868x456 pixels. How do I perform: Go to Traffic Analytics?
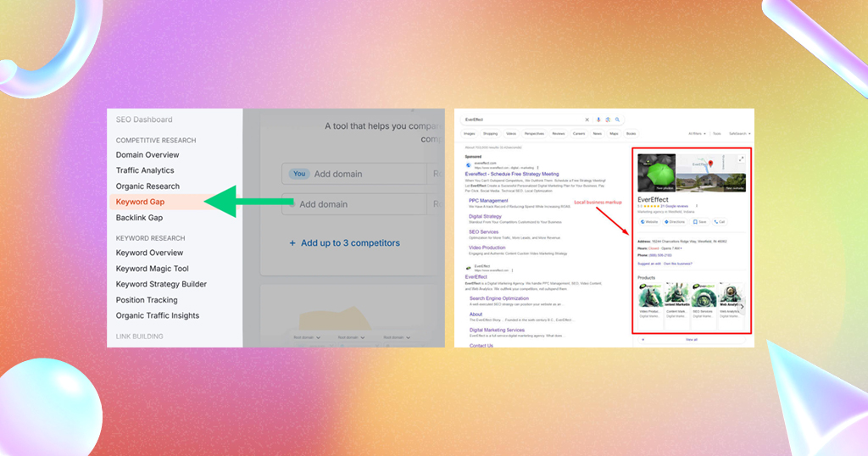coord(145,170)
